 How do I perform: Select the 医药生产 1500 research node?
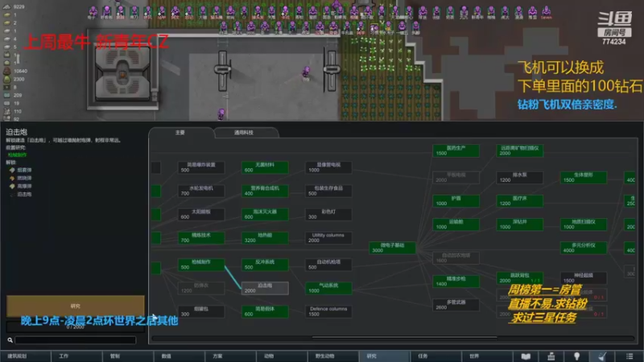pyautogui.click(x=456, y=150)
